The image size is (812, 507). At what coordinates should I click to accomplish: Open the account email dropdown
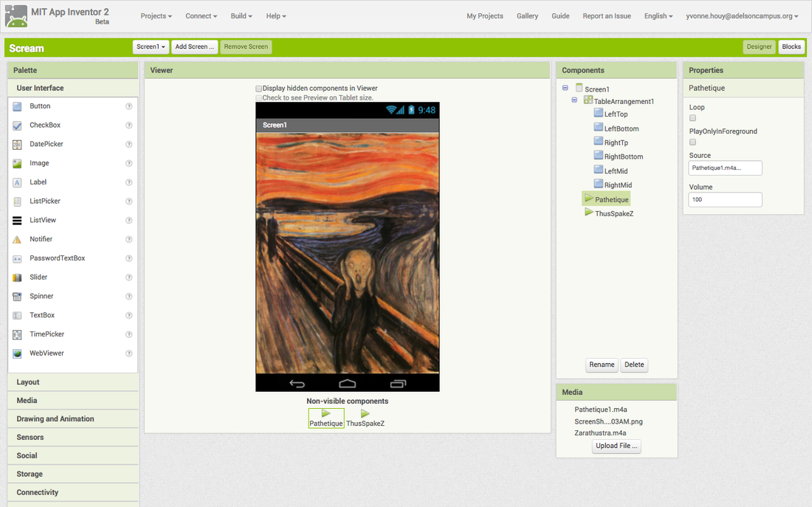point(742,16)
